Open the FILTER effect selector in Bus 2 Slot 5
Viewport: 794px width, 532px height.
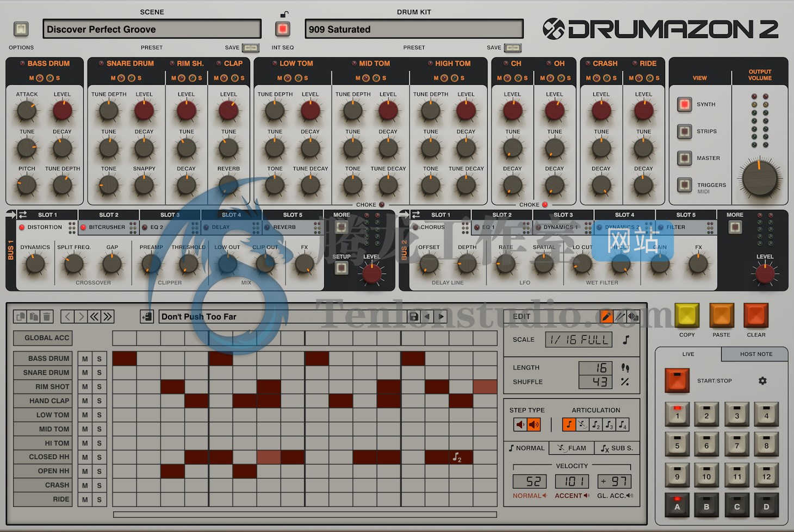coord(686,227)
